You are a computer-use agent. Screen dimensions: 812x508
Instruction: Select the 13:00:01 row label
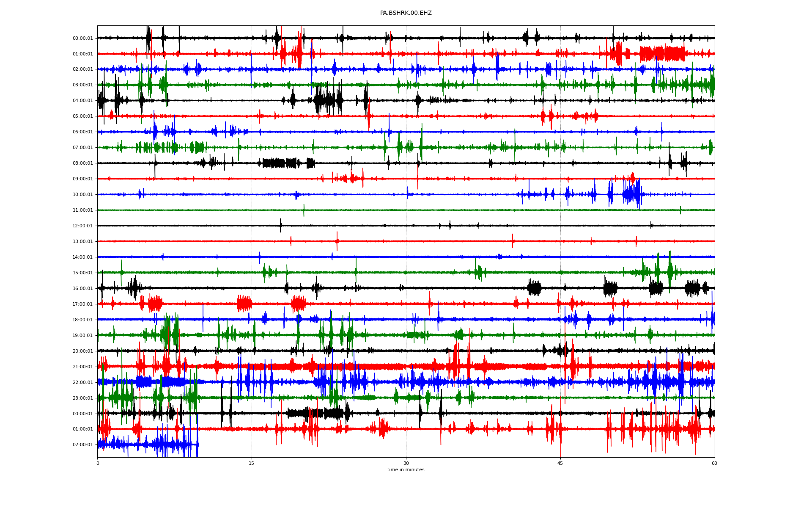83,242
